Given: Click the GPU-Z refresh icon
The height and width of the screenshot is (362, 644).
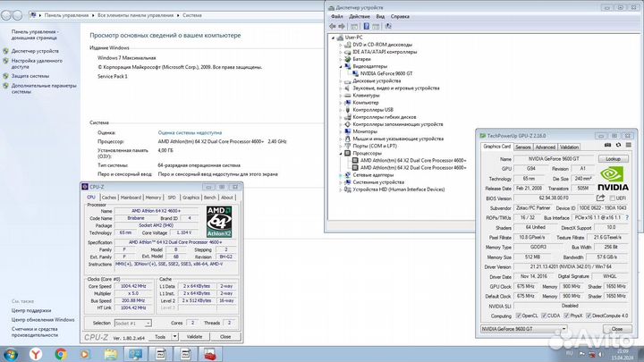Looking at the screenshot, I should tap(618, 145).
